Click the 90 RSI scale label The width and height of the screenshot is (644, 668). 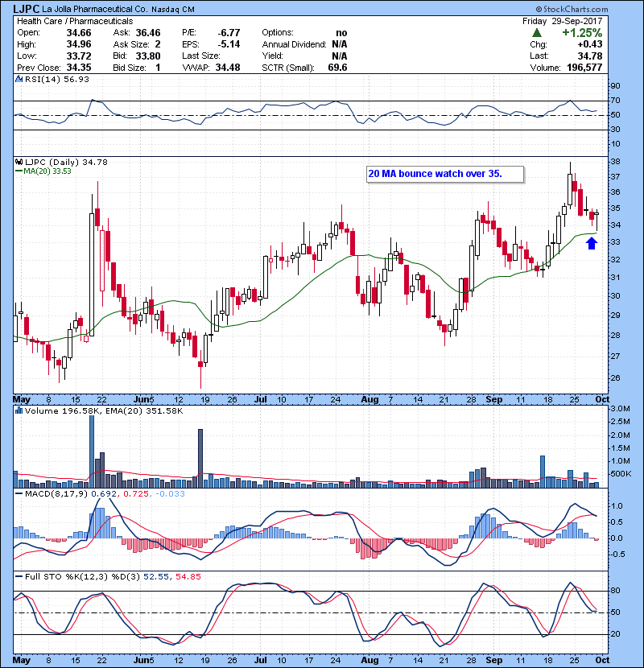[615, 86]
